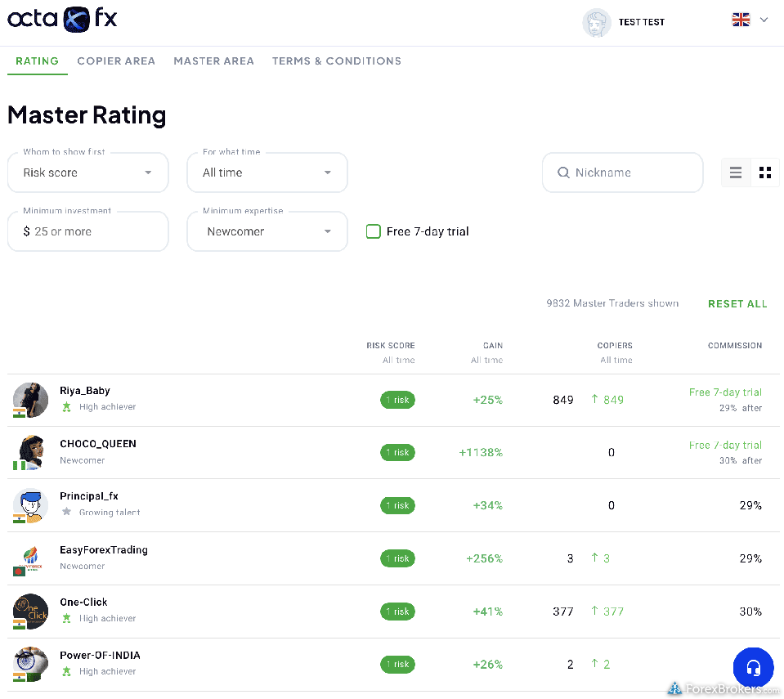
Task: Open CHOCO_QUEEN master trader name
Action: pos(98,444)
